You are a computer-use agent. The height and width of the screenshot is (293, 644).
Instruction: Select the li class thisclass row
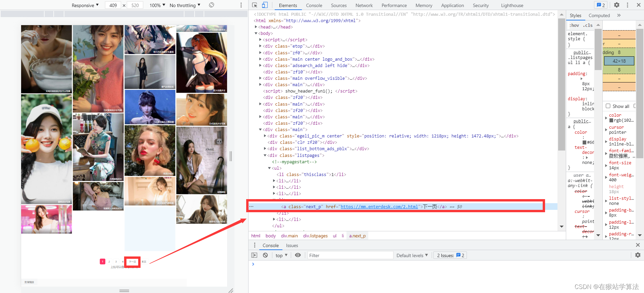pos(311,174)
